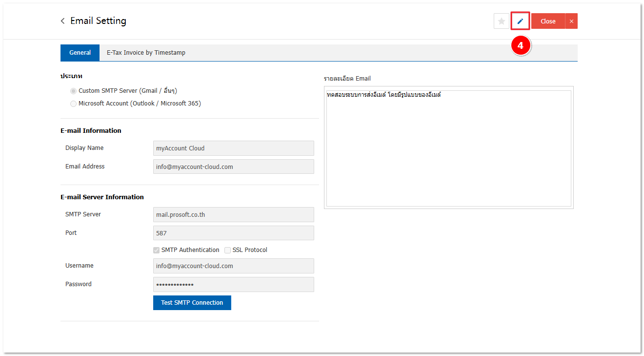Viewport: 644px width, 356px height.
Task: Enable the SSL Protocol checkbox
Action: pos(228,250)
